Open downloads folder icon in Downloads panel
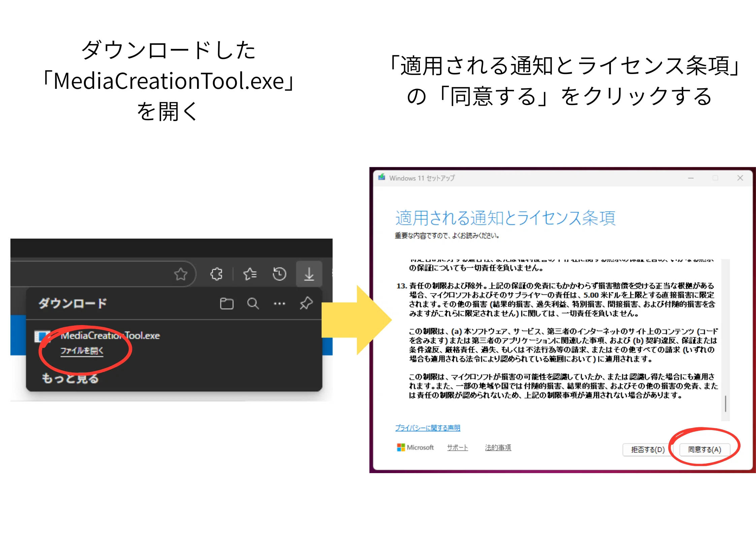Image resolution: width=756 pixels, height=534 pixels. [x=227, y=304]
